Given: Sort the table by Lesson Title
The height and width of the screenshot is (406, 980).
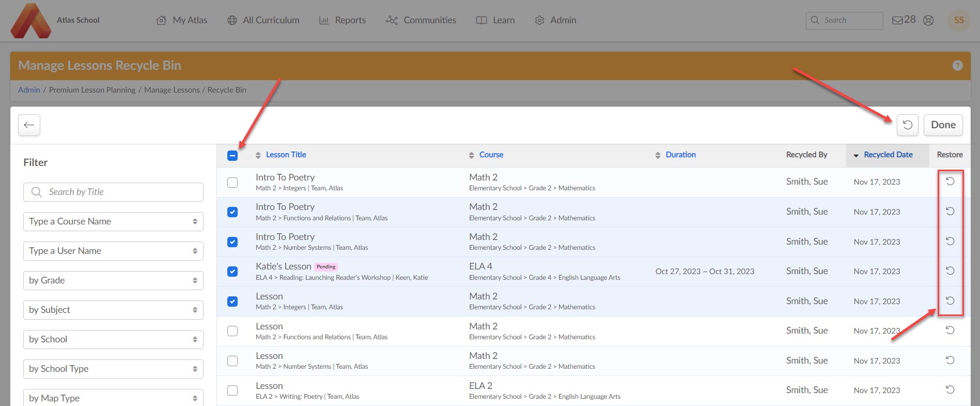Looking at the screenshot, I should (286, 155).
